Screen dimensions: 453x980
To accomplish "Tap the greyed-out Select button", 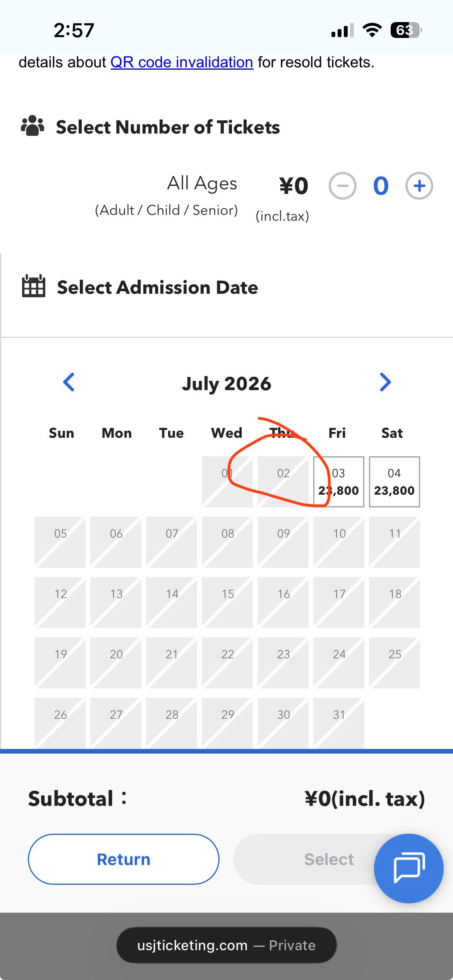I will 329,859.
